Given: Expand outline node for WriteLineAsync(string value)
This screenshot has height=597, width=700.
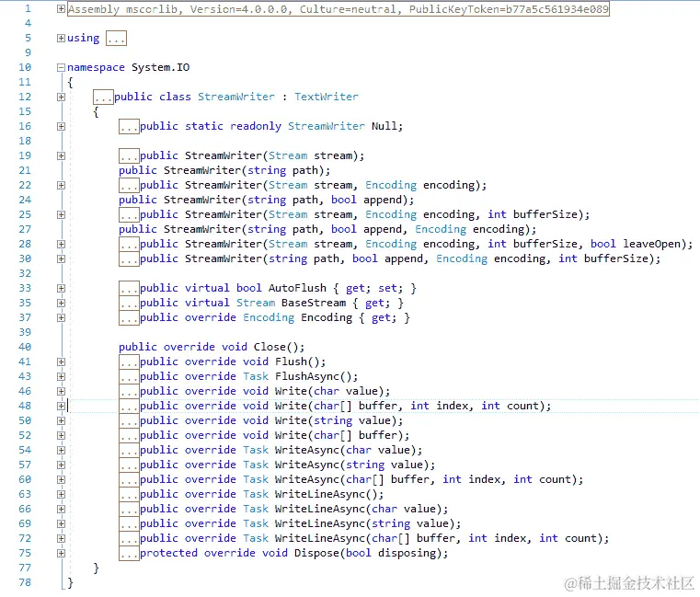Looking at the screenshot, I should [61, 524].
